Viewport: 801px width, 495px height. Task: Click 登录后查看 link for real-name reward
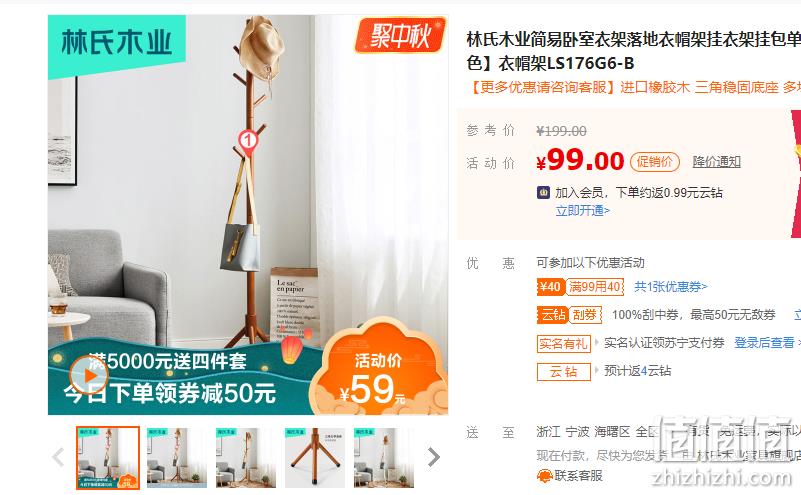coord(764,343)
